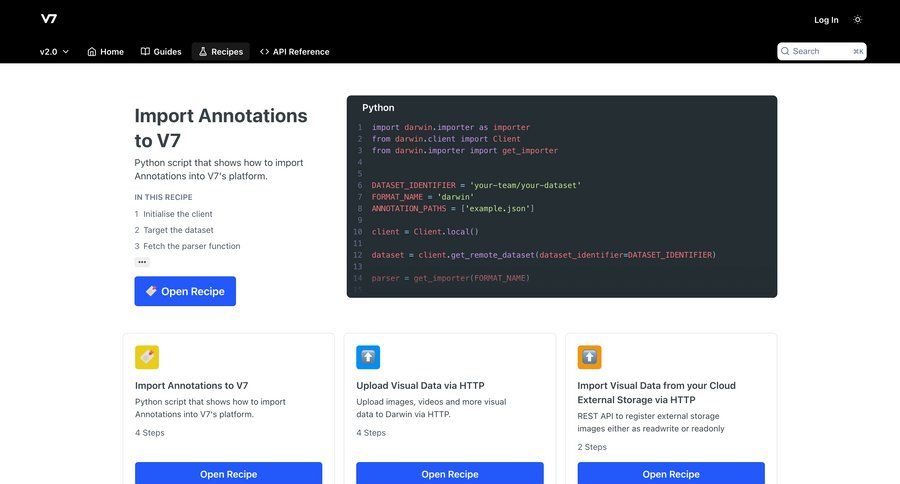Screen dimensions: 900x484
Task: Click code line 'FORMAT_NAME = 'darwin''
Action: (422, 197)
